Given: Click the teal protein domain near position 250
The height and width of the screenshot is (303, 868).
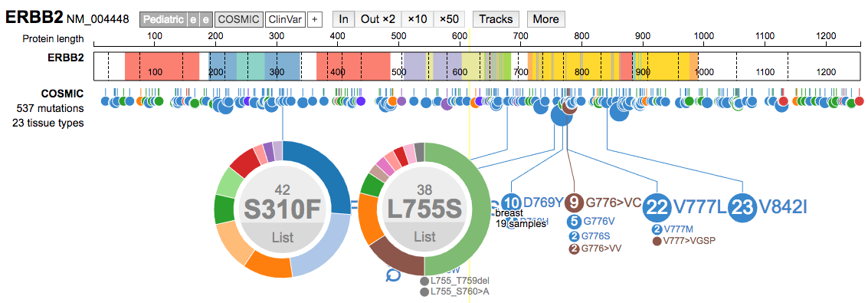Looking at the screenshot, I should coord(251,67).
